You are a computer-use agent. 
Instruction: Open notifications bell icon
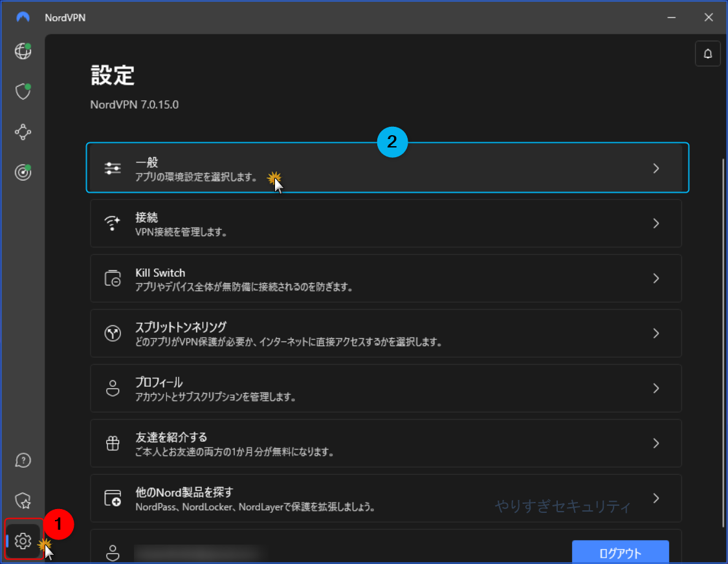point(707,54)
